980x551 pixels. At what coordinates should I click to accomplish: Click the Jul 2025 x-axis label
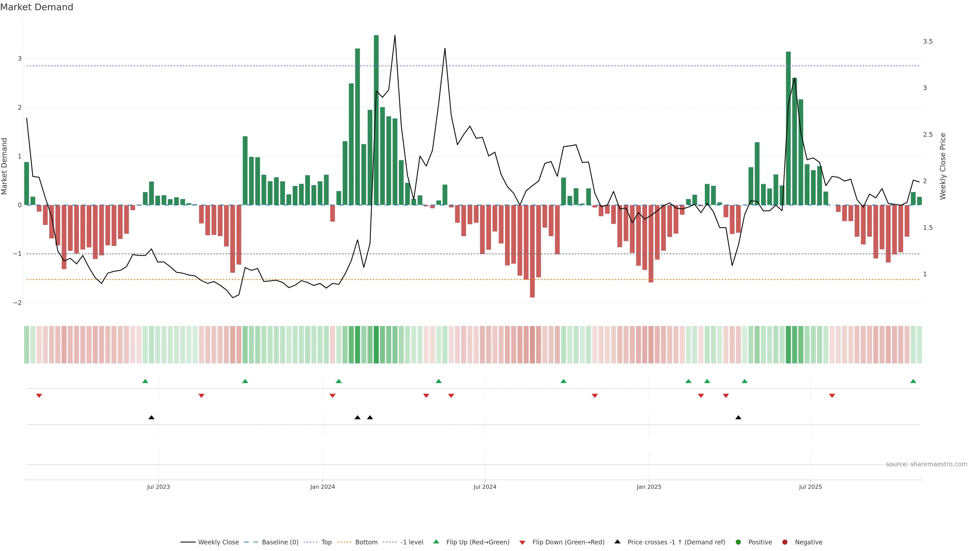point(810,487)
